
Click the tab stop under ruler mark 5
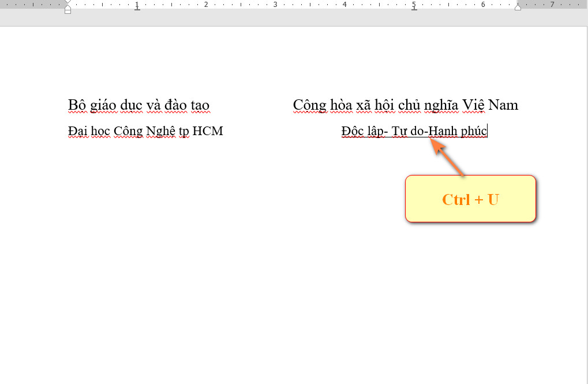(414, 9)
